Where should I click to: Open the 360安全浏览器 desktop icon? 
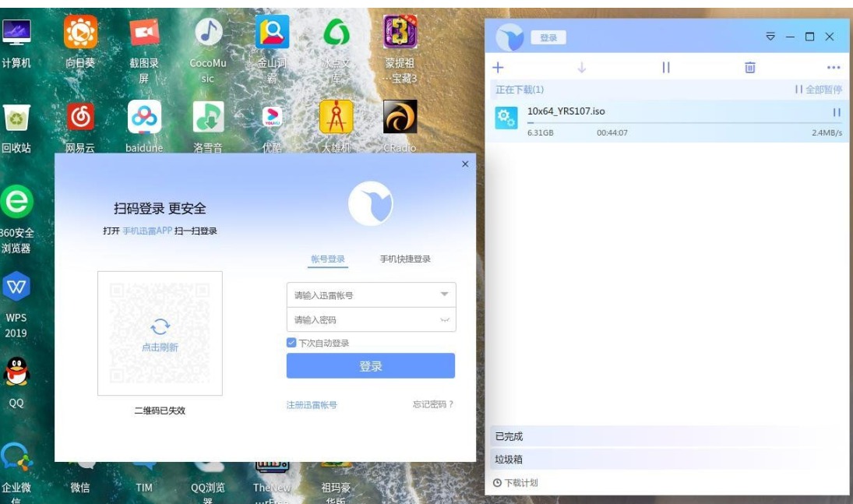tap(16, 202)
